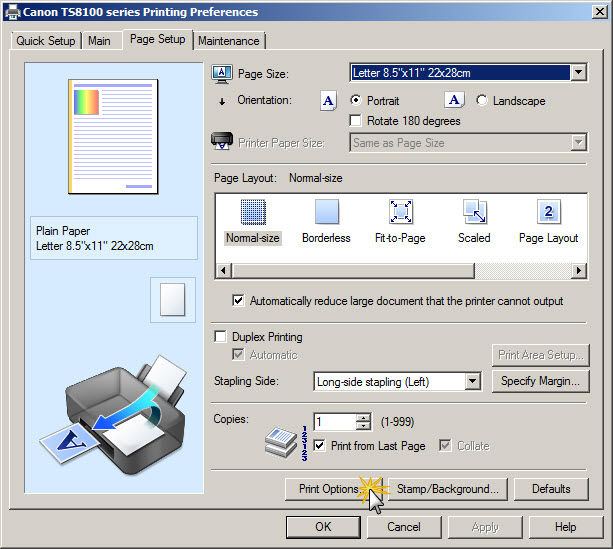Screen dimensions: 613x549
Task: Expand the Stapling Side dropdown
Action: 473,381
